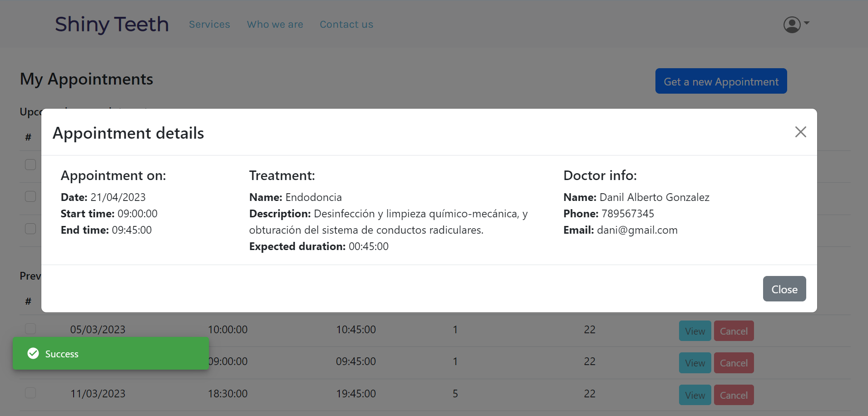The width and height of the screenshot is (868, 416).
Task: Tick the second upcoming appointment checkbox
Action: [x=30, y=196]
